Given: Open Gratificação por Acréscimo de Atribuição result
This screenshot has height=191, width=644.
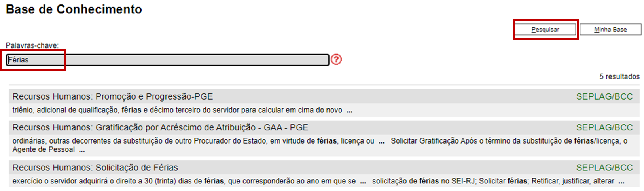Looking at the screenshot, I should 160,128.
